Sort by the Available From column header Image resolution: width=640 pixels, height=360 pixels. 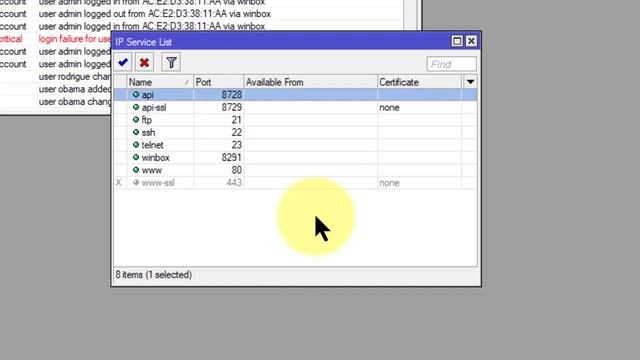(x=310, y=82)
